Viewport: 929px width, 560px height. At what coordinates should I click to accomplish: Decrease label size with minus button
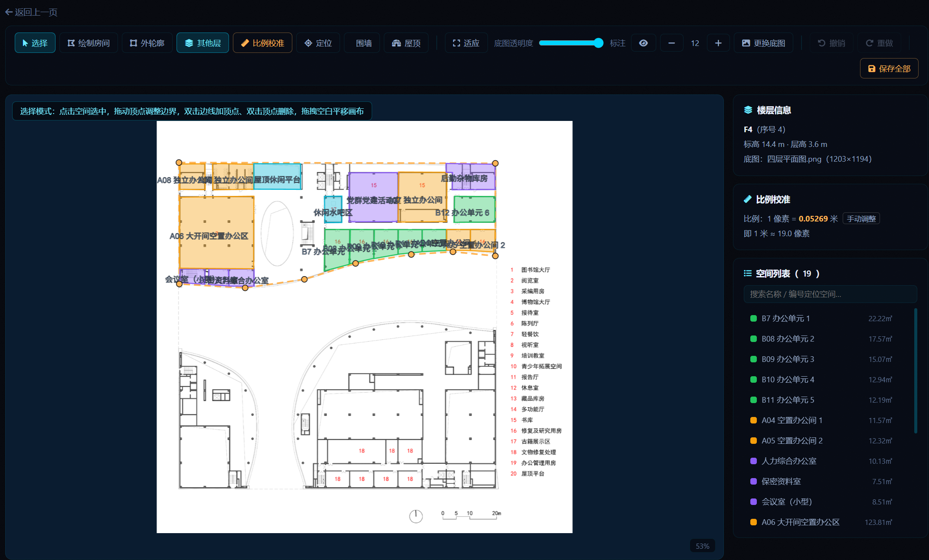click(x=672, y=43)
